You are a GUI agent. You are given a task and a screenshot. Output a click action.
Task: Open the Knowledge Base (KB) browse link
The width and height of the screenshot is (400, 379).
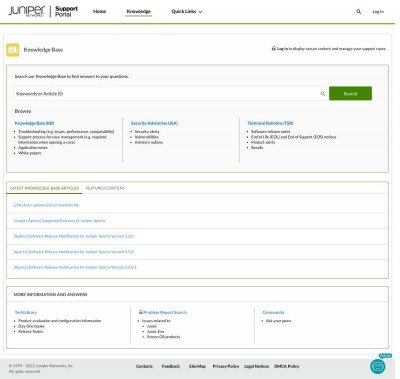(x=34, y=123)
